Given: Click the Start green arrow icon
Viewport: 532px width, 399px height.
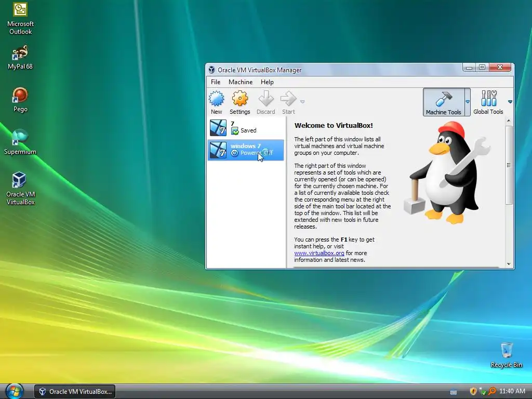Looking at the screenshot, I should coord(288,99).
